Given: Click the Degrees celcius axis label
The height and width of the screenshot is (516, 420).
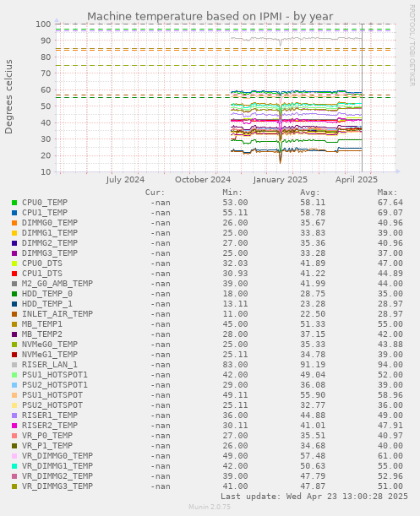Looking at the screenshot, I should [x=9, y=97].
